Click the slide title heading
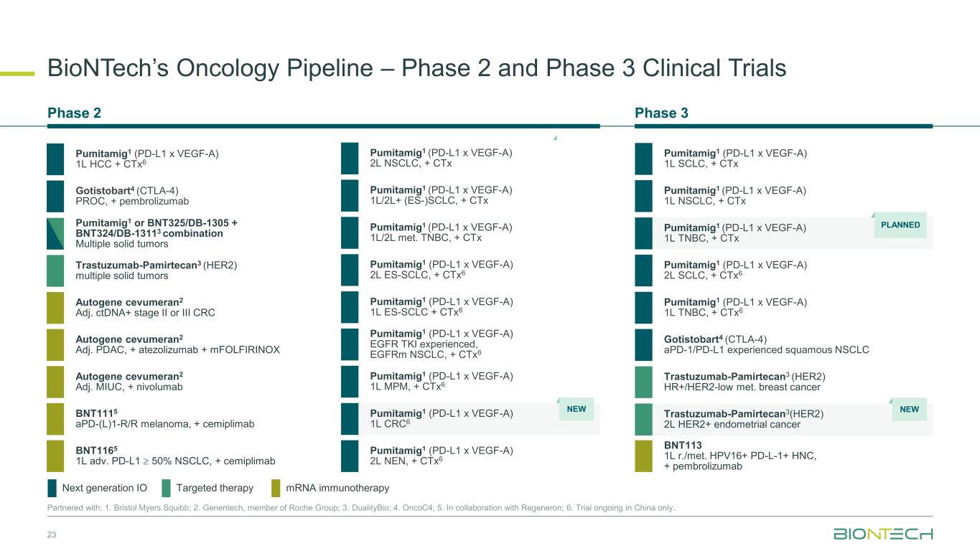Viewport: 980px width, 551px height. (x=416, y=68)
